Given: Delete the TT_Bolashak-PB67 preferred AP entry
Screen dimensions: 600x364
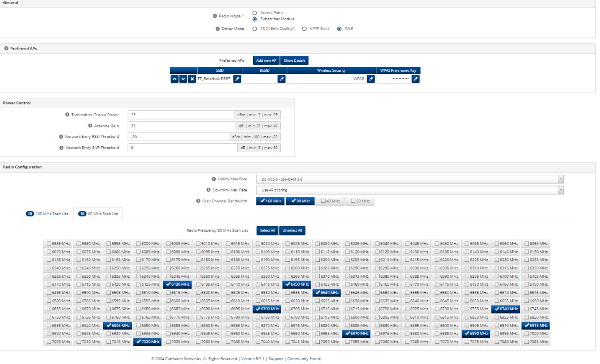Looking at the screenshot, I should pos(192,79).
